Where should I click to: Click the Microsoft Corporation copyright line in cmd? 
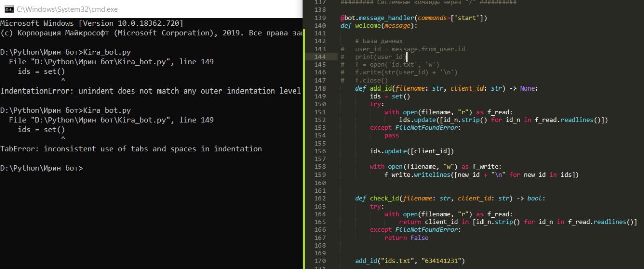click(152, 33)
